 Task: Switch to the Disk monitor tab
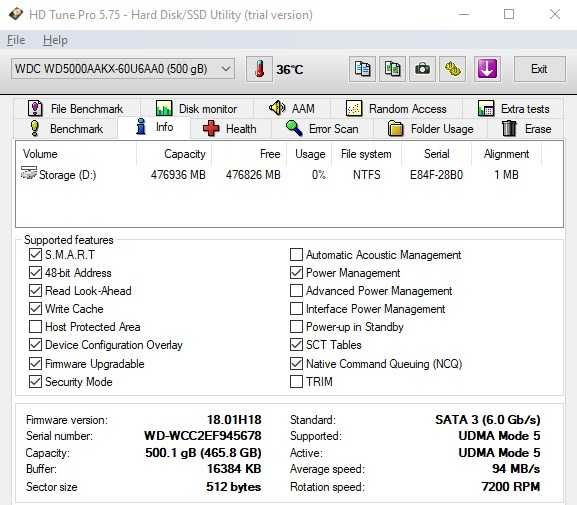click(197, 109)
